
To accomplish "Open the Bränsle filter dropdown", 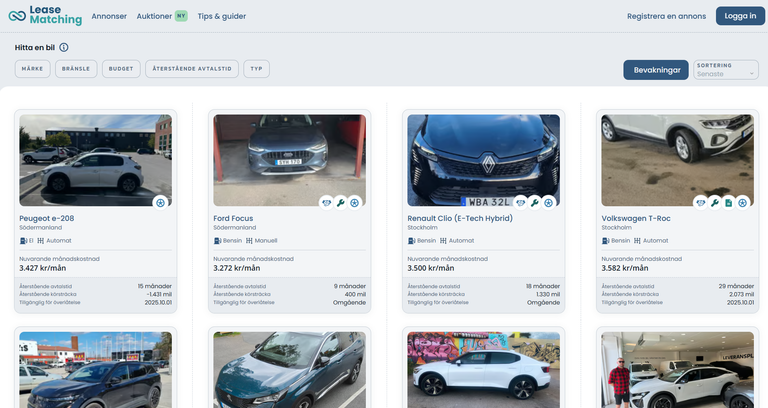I will point(76,69).
